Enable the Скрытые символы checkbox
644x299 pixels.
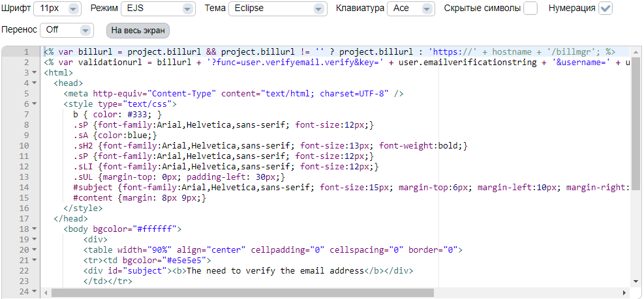pyautogui.click(x=530, y=8)
